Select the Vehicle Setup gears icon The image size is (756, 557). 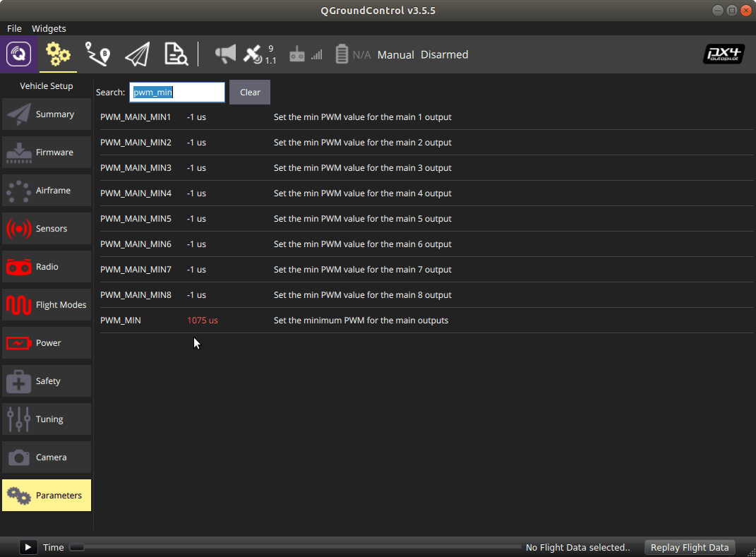tap(58, 54)
